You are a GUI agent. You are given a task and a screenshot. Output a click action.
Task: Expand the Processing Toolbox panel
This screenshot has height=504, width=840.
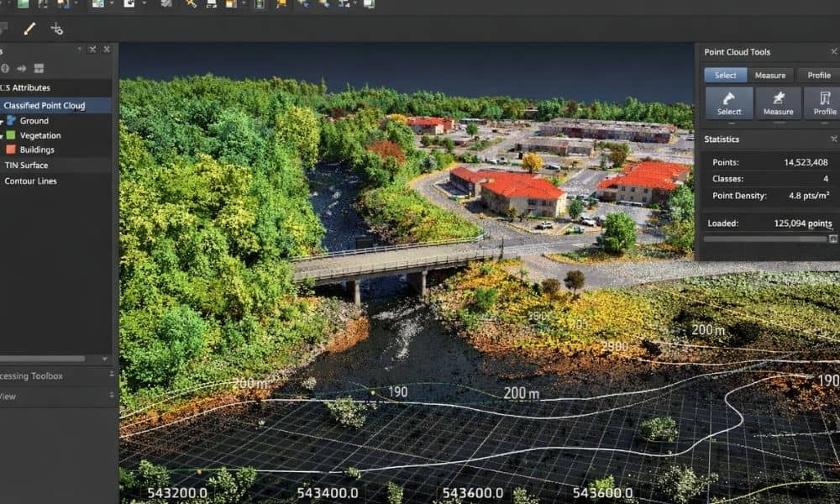coord(112,375)
